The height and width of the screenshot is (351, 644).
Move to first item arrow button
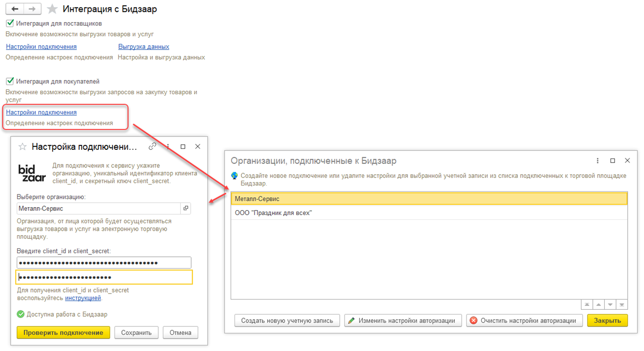coord(586,305)
